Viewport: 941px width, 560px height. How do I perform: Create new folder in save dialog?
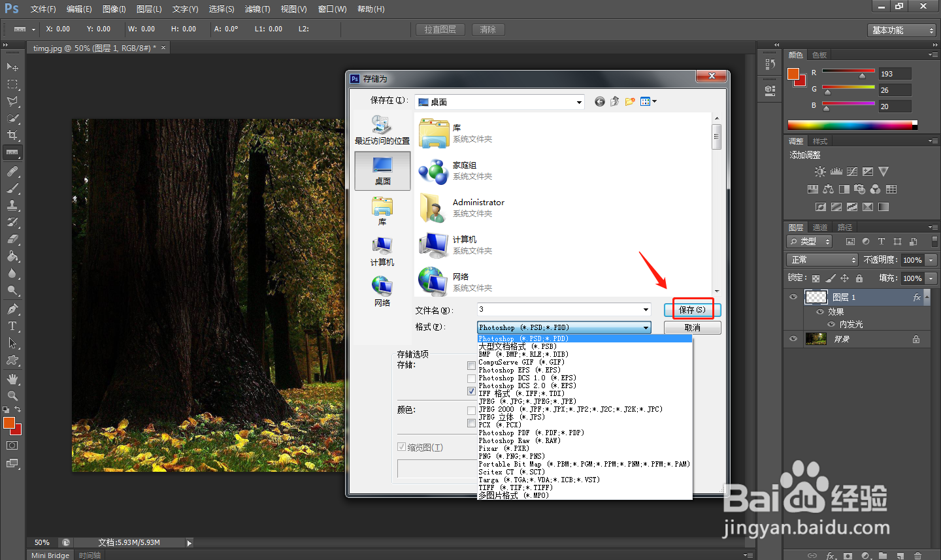630,101
